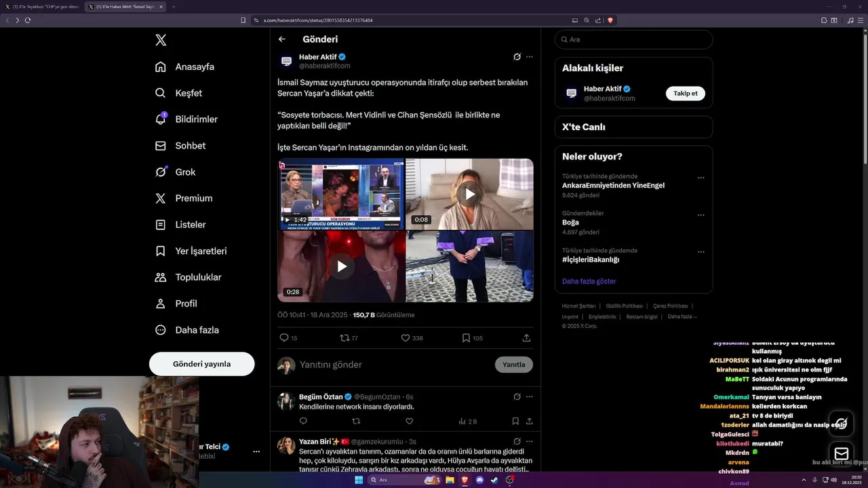The image size is (868, 488).
Task: Open Grok from the sidebar
Action: [176, 172]
